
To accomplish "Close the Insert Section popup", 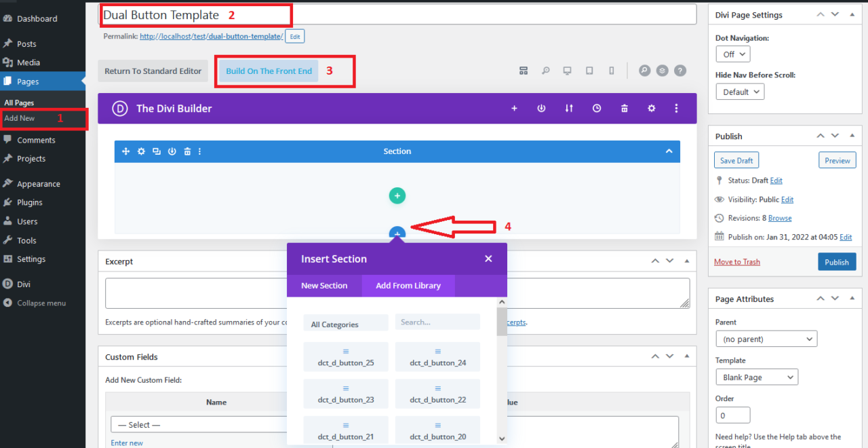I will coord(488,259).
